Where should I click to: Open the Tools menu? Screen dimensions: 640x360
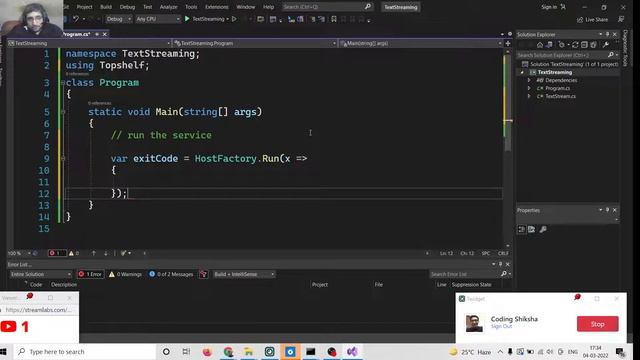click(x=191, y=7)
